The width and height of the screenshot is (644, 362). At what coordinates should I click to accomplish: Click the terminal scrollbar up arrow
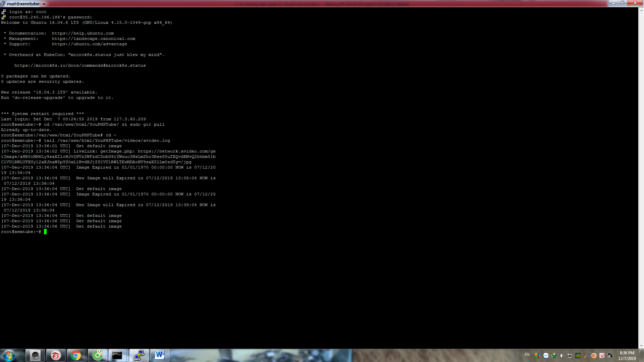tap(641, 10)
